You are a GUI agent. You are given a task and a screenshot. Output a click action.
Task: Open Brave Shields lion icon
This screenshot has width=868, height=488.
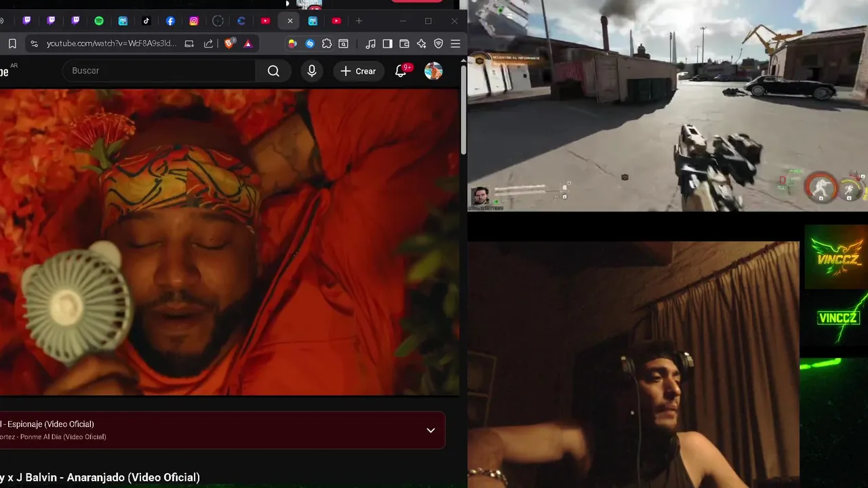point(229,43)
